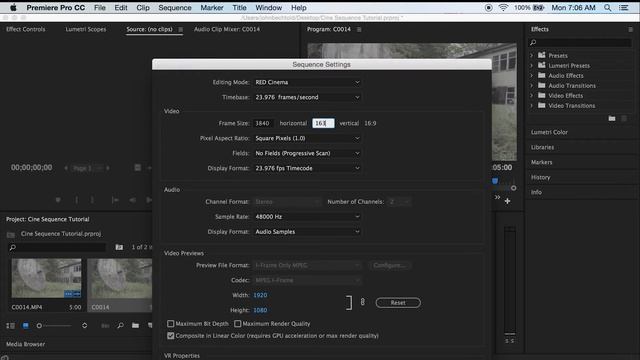Show more Program monitor controls chevron
This screenshot has height=360, width=640.
click(497, 197)
